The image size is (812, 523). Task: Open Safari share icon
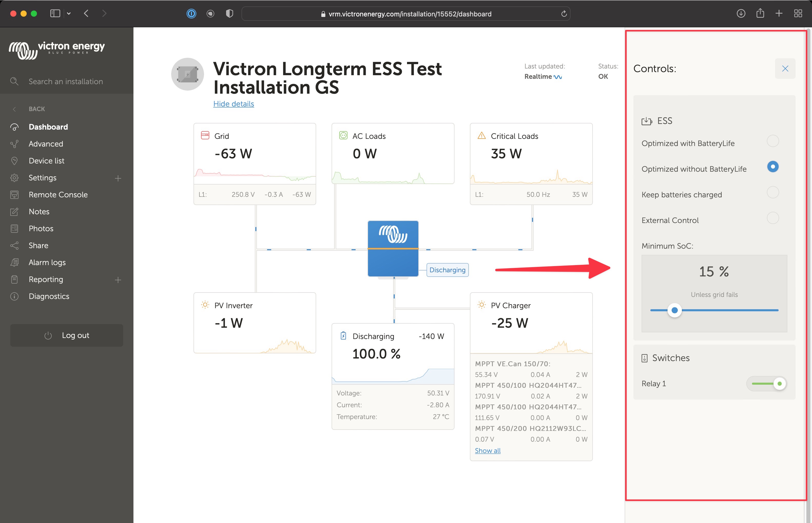coord(760,14)
